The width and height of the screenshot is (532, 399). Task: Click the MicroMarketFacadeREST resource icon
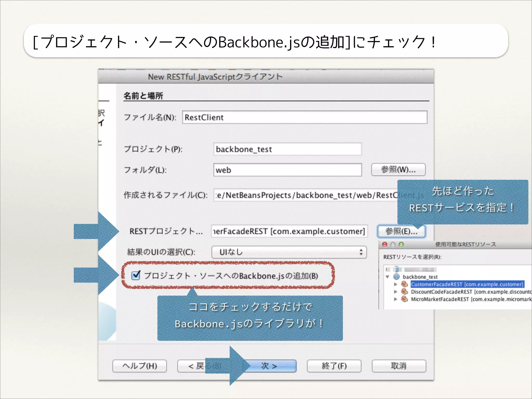tap(404, 299)
